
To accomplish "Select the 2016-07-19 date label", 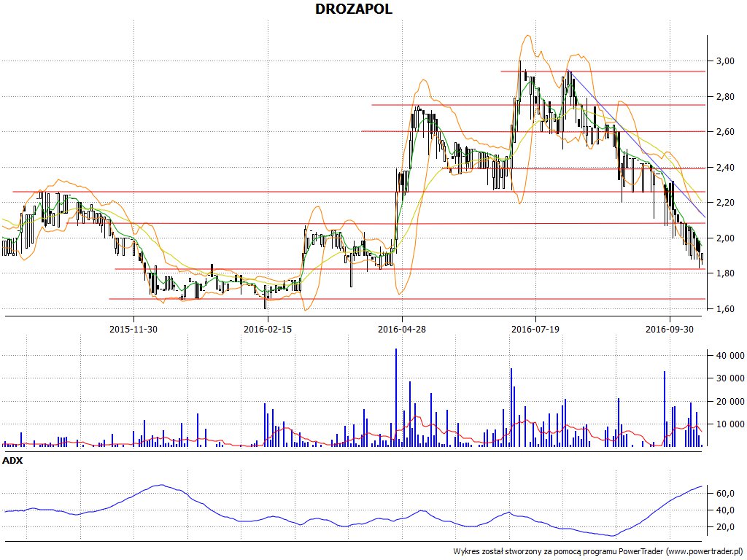I will [536, 329].
